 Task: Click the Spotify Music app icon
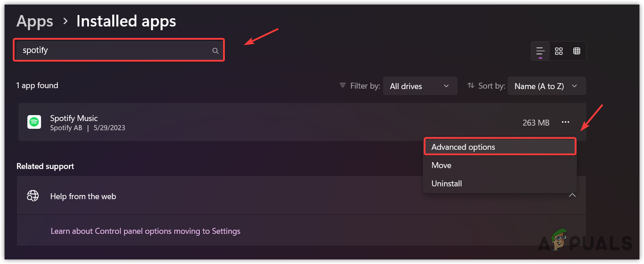[x=34, y=122]
